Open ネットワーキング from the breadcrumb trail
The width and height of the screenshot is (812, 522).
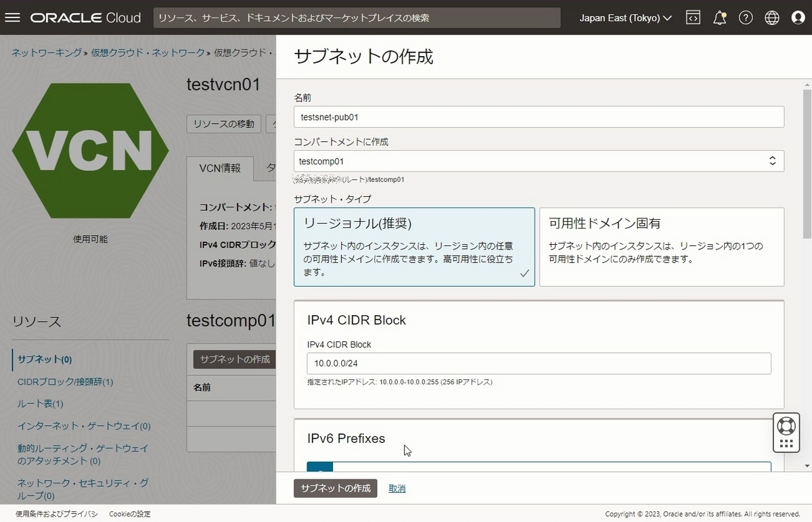(x=45, y=52)
